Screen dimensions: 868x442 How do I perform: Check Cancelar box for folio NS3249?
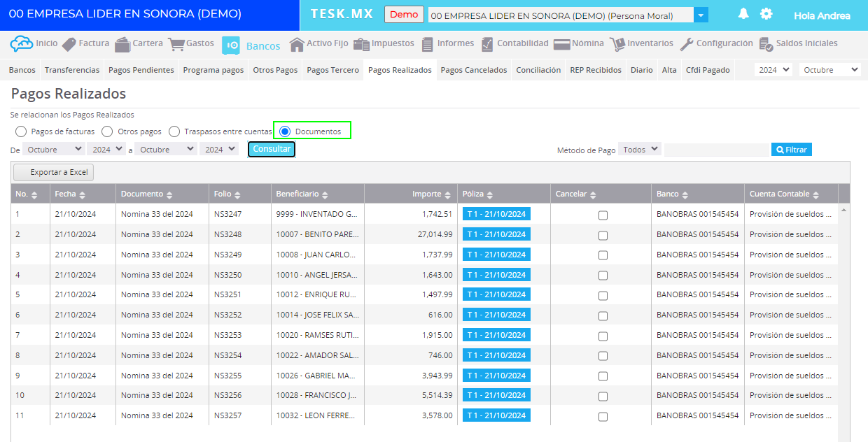tap(603, 255)
